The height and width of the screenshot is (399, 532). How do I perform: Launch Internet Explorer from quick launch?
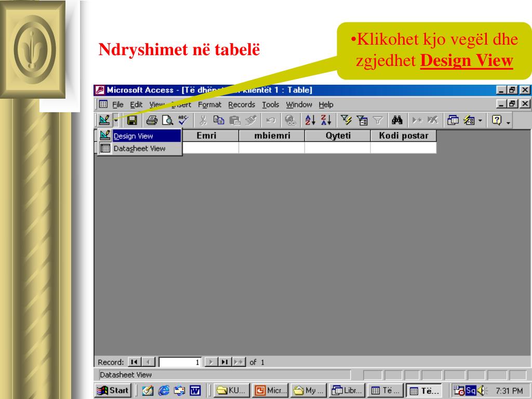point(164,391)
